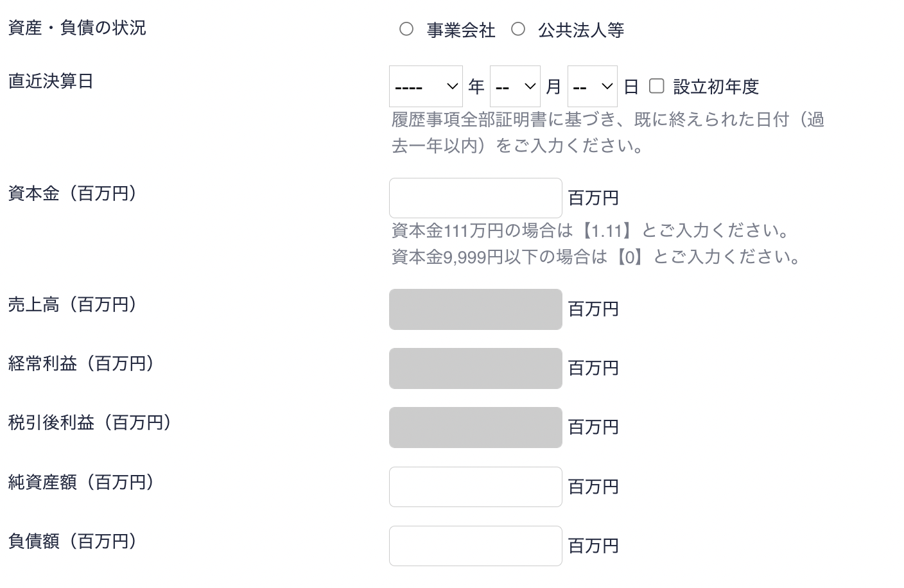Click the 売上高（百万円） label
This screenshot has height=588, width=904.
(73, 304)
